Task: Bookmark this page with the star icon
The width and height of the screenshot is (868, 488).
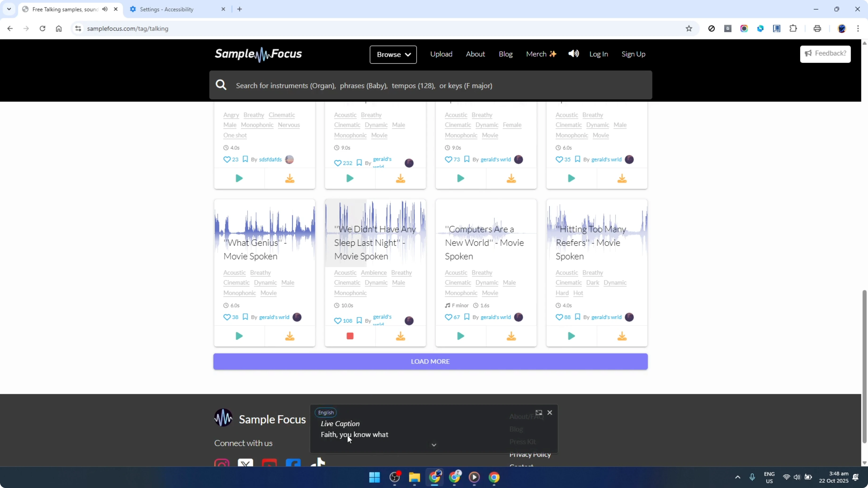Action: click(689, 29)
